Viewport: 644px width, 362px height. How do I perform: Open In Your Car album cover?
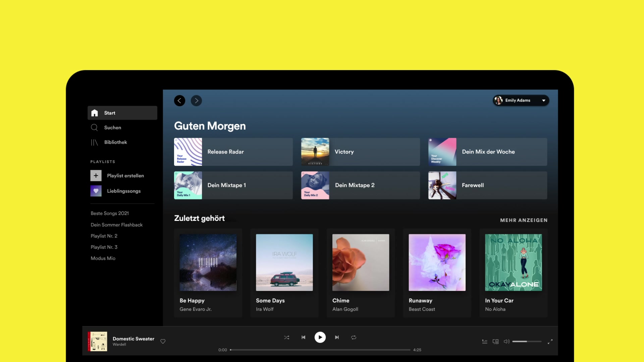514,262
